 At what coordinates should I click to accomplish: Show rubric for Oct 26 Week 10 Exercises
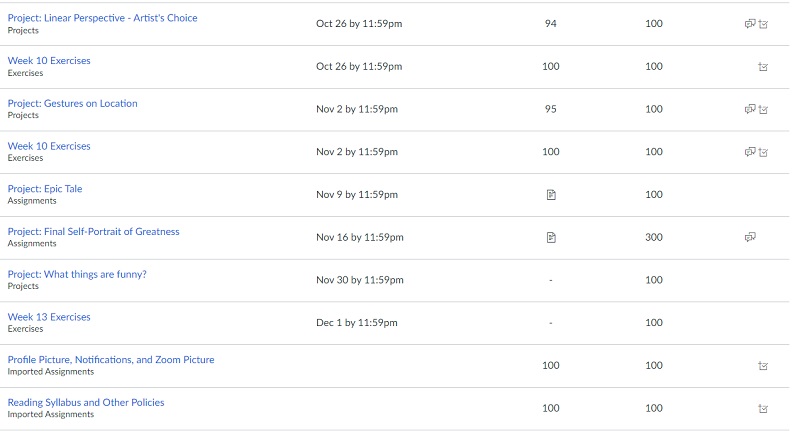763,67
